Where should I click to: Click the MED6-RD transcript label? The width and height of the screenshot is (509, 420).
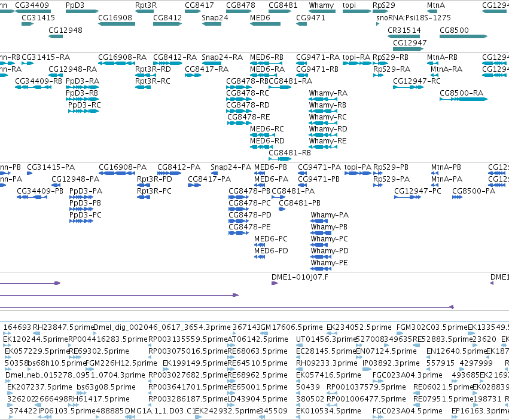(x=267, y=141)
